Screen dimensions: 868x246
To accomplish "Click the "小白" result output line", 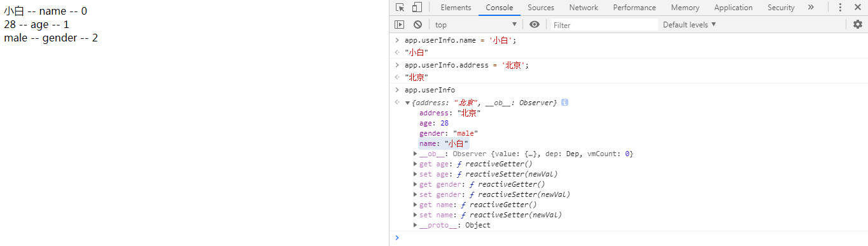I will tap(416, 52).
